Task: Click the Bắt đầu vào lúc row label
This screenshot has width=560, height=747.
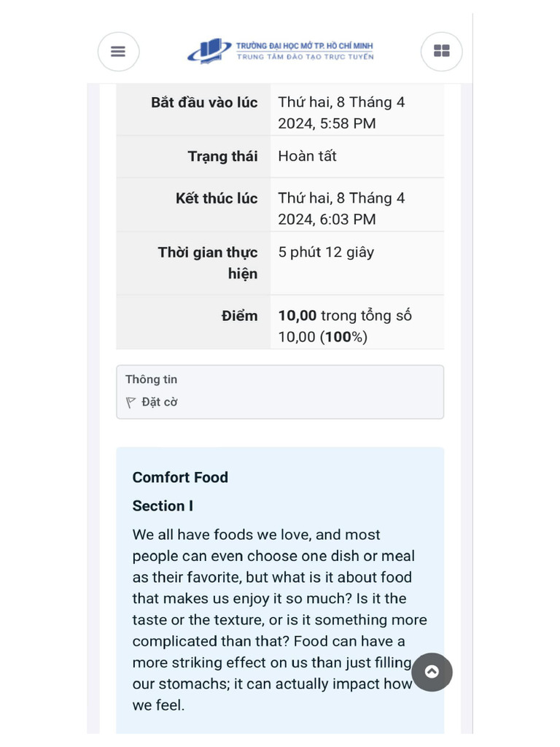Action: tap(204, 102)
